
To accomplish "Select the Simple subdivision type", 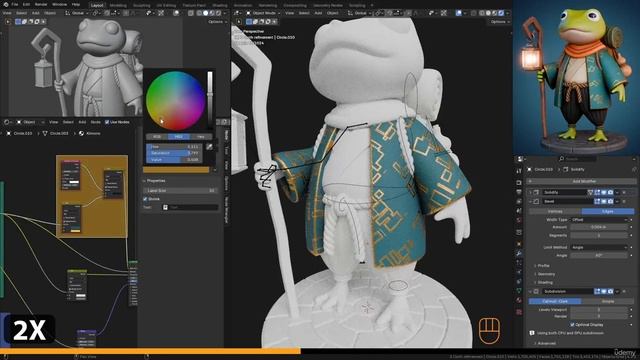I will (x=608, y=301).
